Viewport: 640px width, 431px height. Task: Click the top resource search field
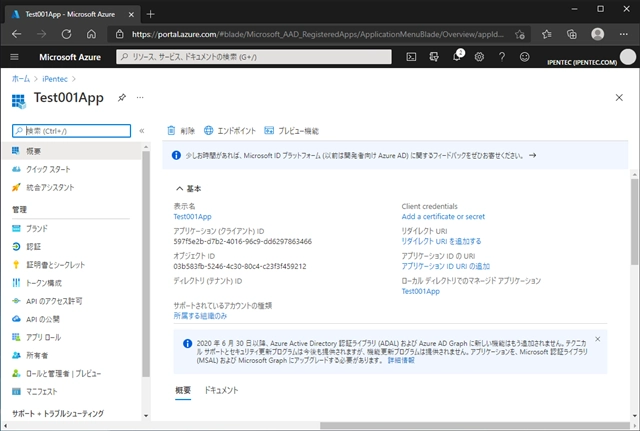coord(254,57)
